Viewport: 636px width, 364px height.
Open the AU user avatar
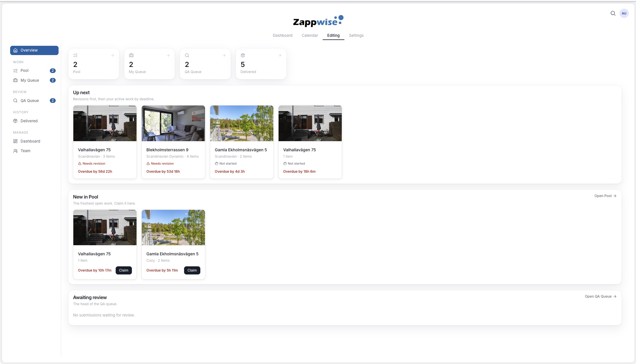[x=624, y=13]
